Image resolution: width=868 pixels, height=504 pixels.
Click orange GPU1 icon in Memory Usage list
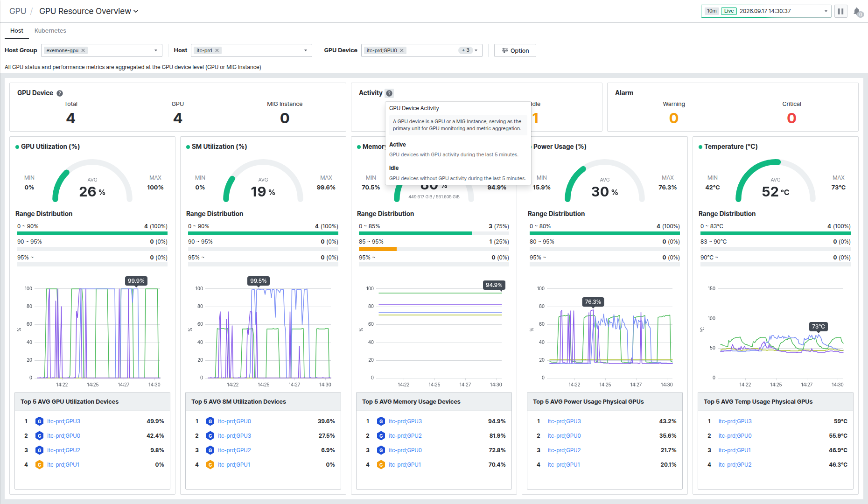381,465
